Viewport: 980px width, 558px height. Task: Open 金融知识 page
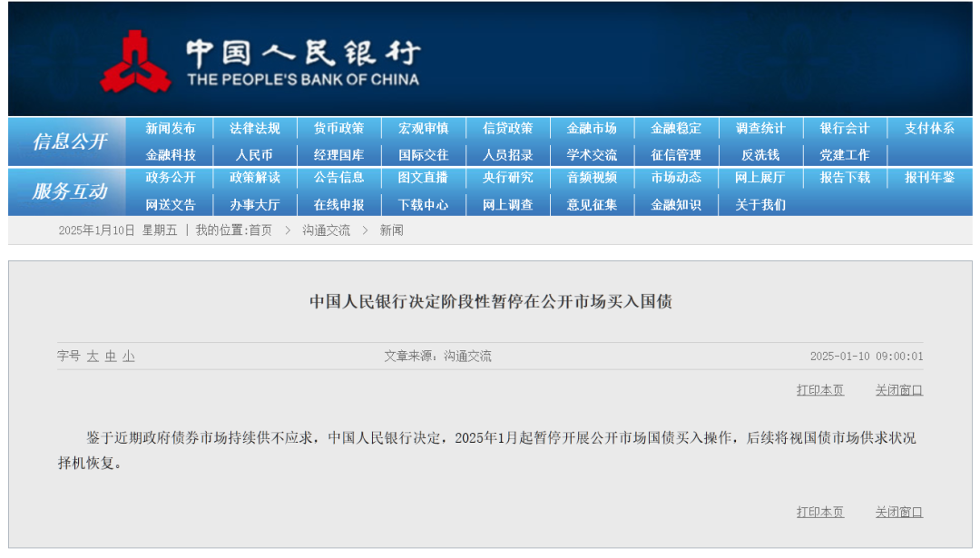pos(676,205)
